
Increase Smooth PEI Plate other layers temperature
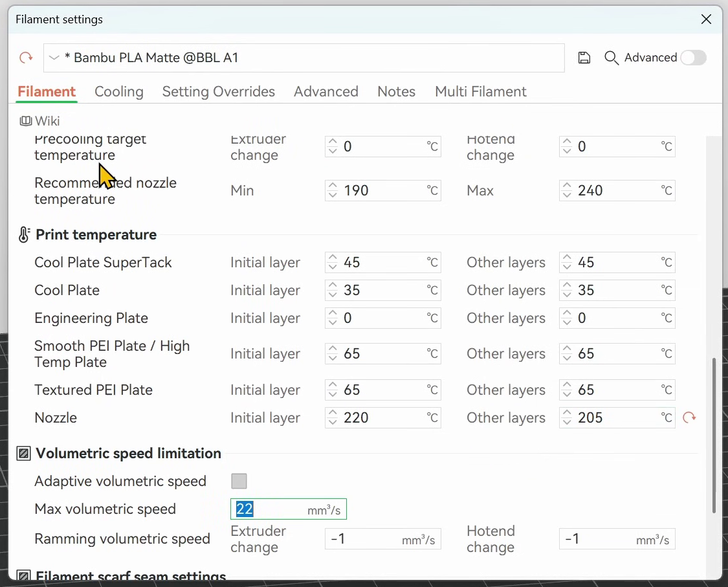click(567, 349)
